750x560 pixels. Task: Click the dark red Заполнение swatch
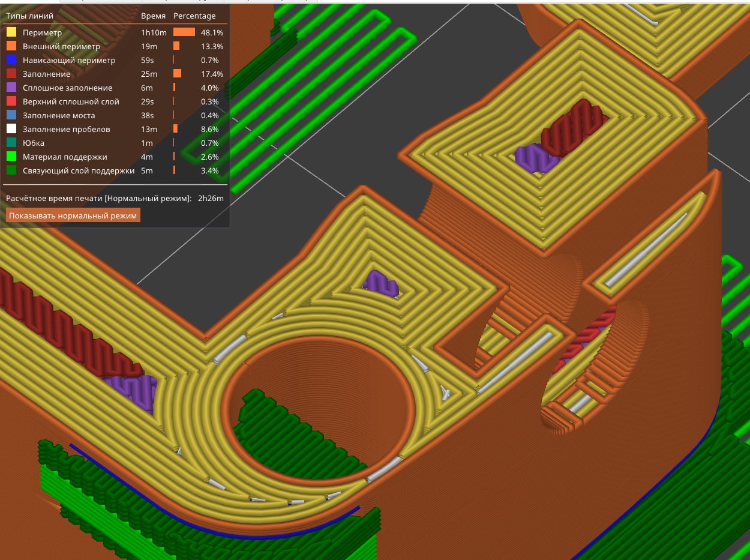11,74
